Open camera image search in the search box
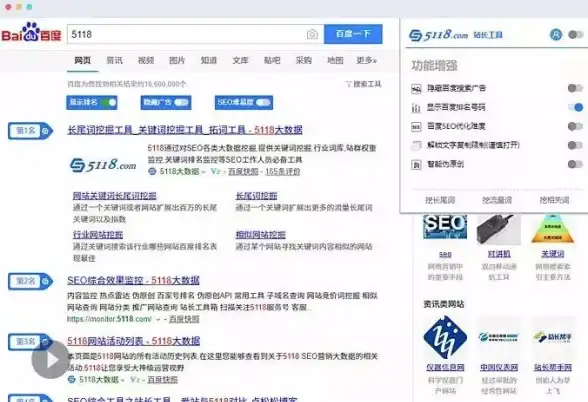Image resolution: width=588 pixels, height=402 pixels. coord(312,34)
